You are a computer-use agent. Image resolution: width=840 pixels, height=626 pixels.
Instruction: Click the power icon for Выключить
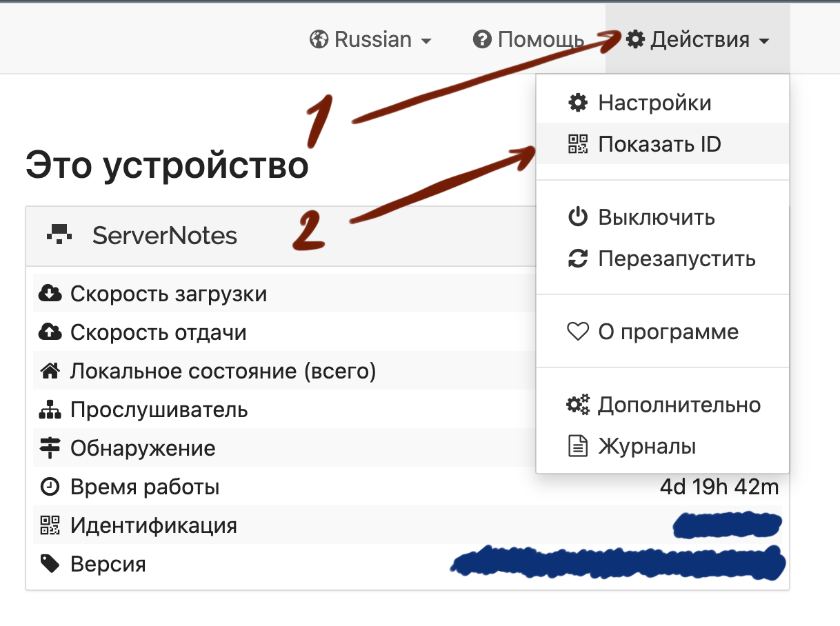click(577, 218)
